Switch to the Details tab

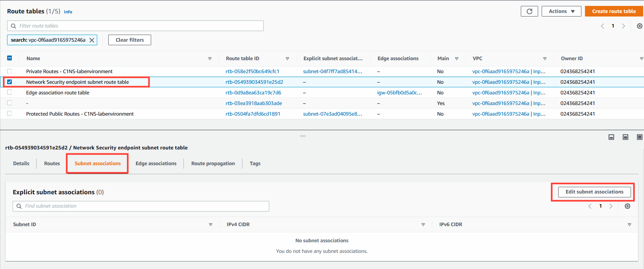click(x=21, y=164)
